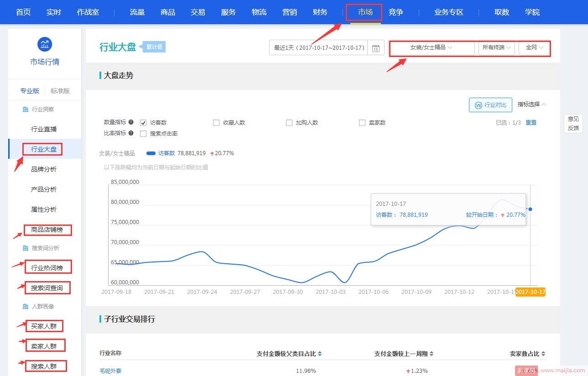Open 产品分析 in sidebar

pos(44,189)
